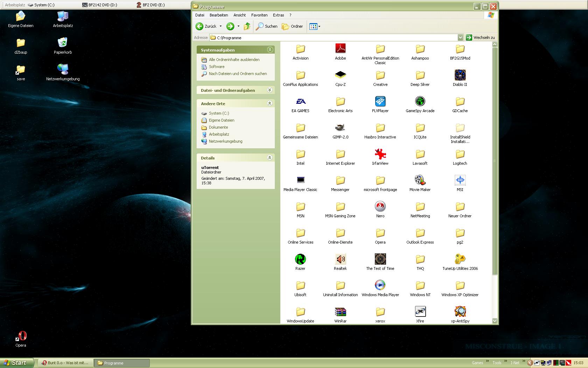Open the Bearbeiten menu
Viewport: 588px width, 368px height.
click(x=219, y=15)
